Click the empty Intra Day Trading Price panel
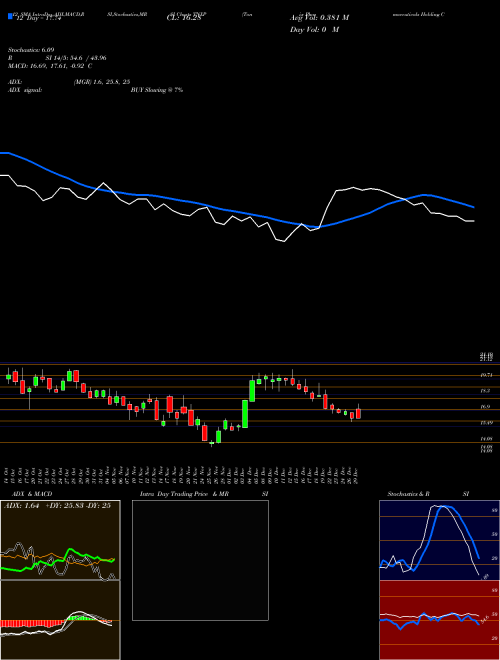This screenshot has width=500, height=660. point(200,560)
